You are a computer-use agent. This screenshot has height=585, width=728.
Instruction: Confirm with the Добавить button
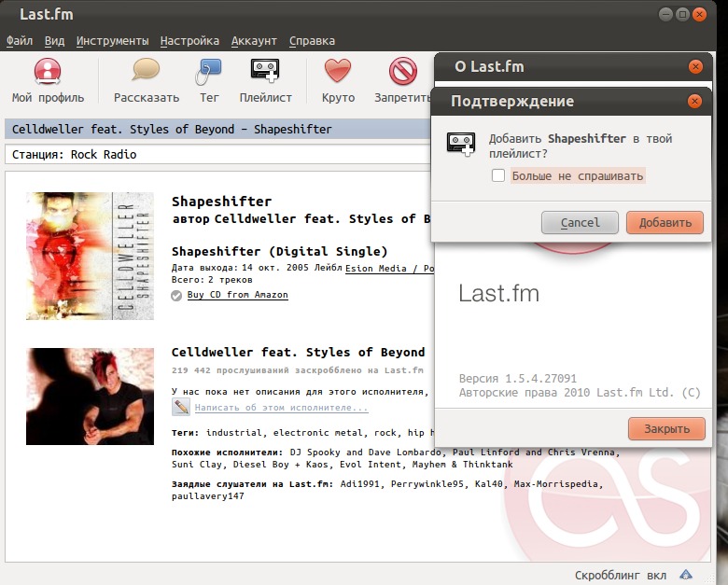click(665, 222)
